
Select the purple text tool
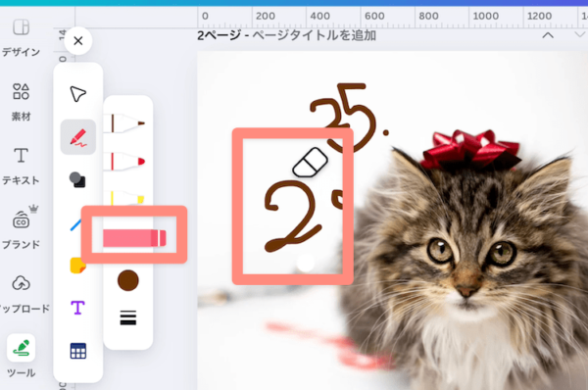click(77, 308)
